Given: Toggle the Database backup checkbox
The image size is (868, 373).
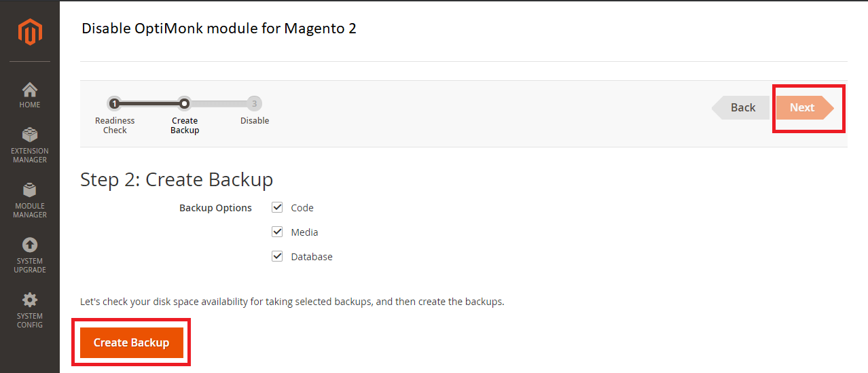Looking at the screenshot, I should 277,256.
